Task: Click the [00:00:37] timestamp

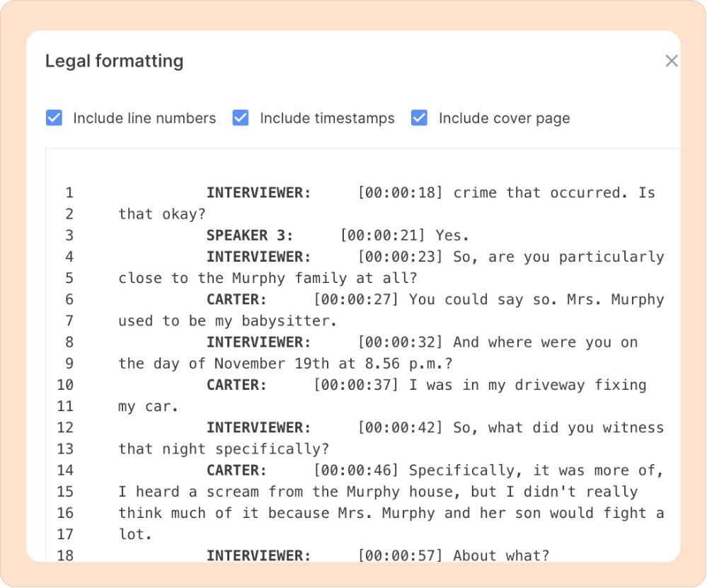Action: click(356, 385)
